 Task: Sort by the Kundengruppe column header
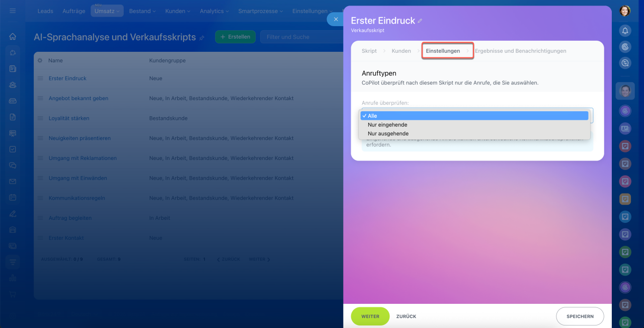pos(168,60)
